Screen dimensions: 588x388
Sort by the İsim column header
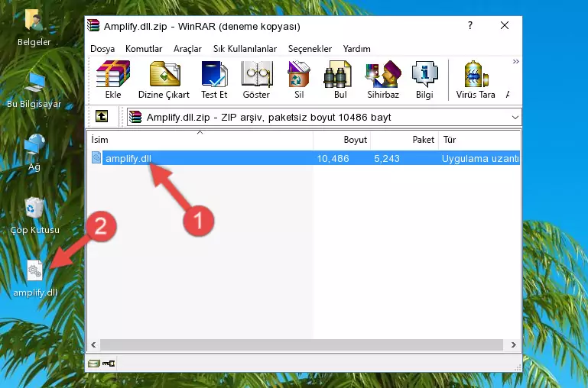click(x=200, y=140)
